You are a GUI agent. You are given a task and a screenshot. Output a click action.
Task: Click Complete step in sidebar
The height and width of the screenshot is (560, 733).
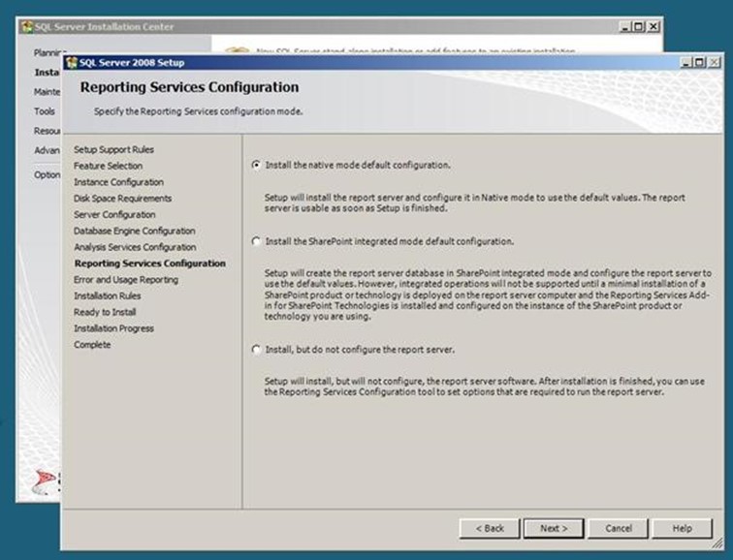[x=92, y=345]
